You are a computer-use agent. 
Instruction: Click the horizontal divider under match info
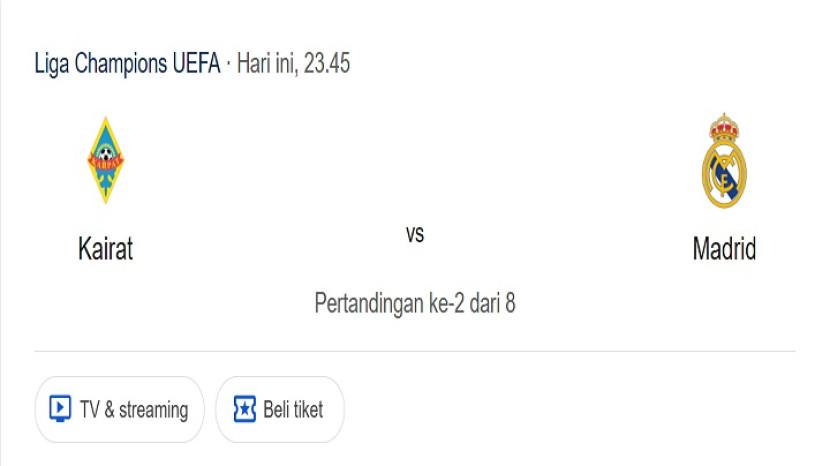pyautogui.click(x=415, y=351)
